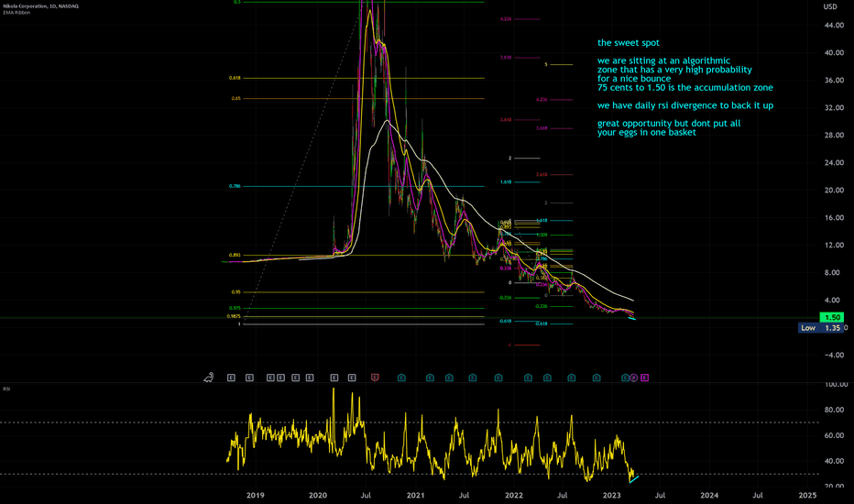
Task: Select the RSI pane label
Action: (6, 389)
